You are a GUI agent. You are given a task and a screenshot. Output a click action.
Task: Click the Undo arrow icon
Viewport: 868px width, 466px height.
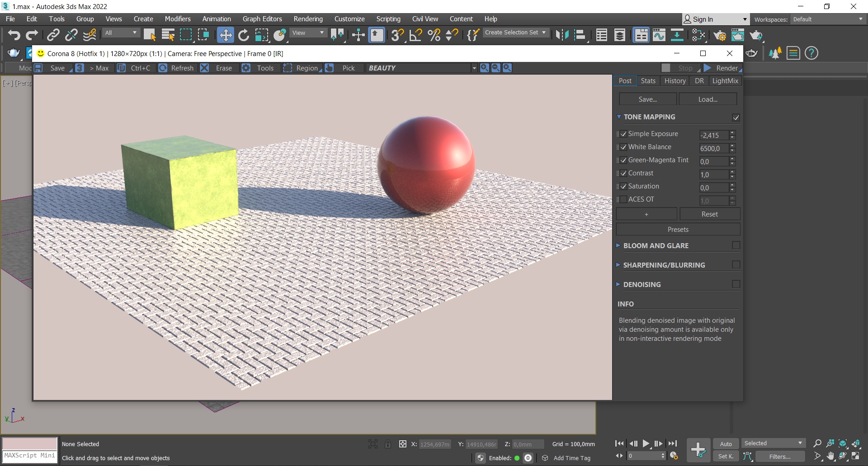click(x=14, y=35)
